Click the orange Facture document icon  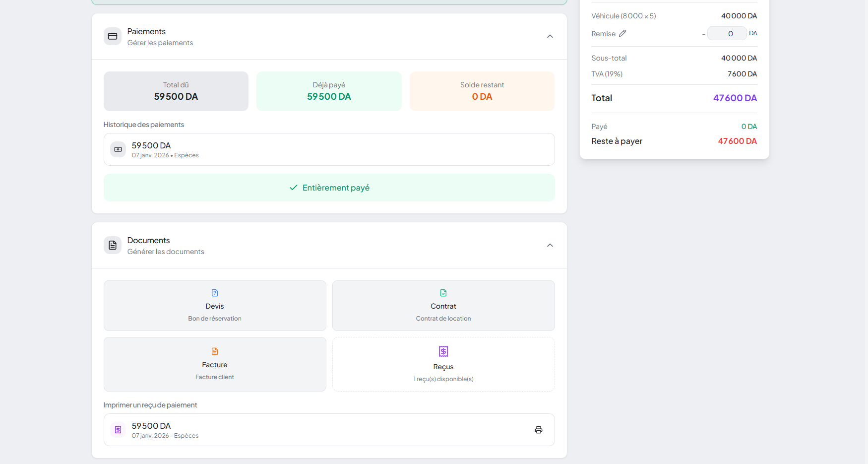pyautogui.click(x=215, y=351)
